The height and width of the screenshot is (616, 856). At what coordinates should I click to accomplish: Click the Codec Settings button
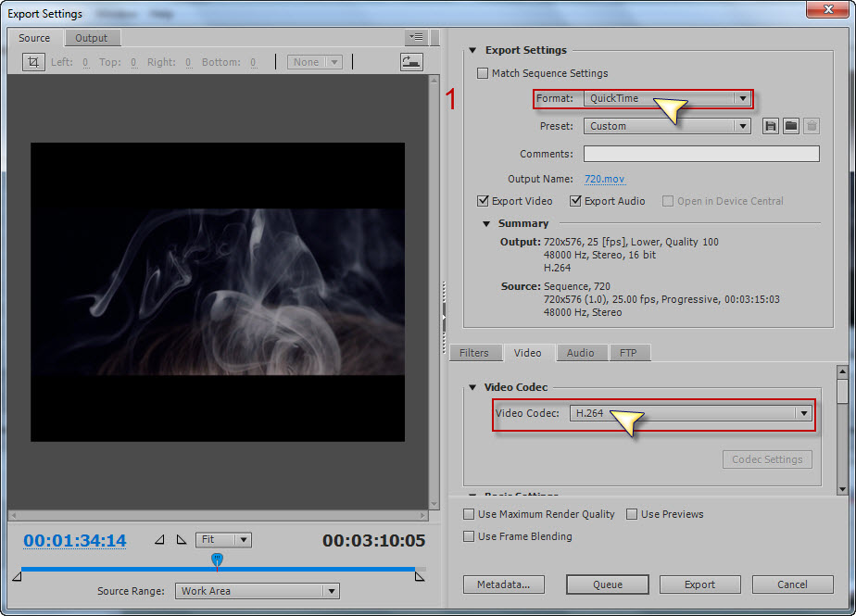(x=768, y=459)
